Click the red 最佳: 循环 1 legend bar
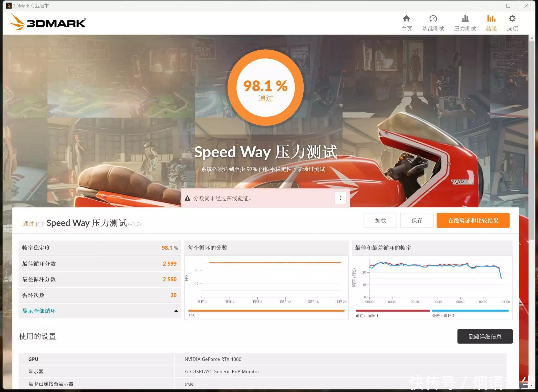 click(x=393, y=311)
